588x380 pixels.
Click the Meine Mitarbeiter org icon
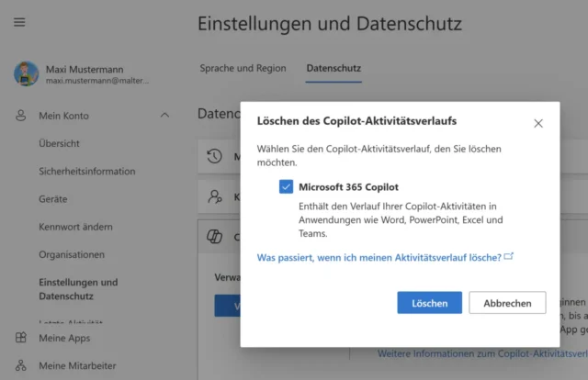[21, 365]
